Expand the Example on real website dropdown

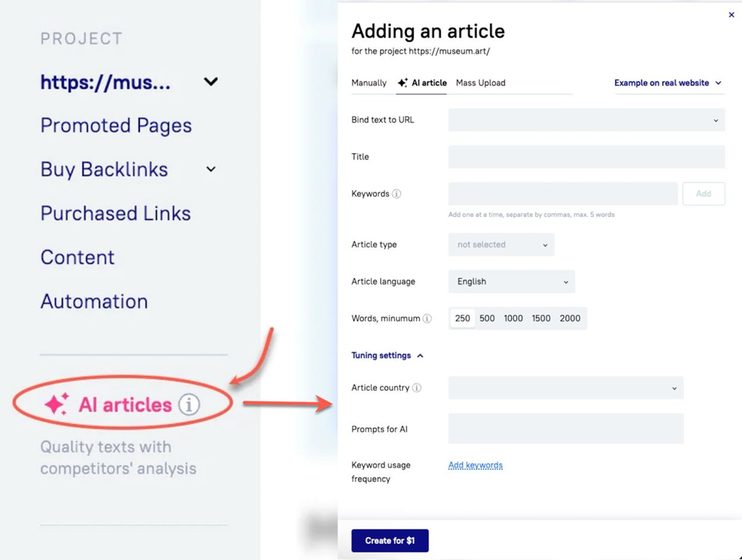point(667,83)
